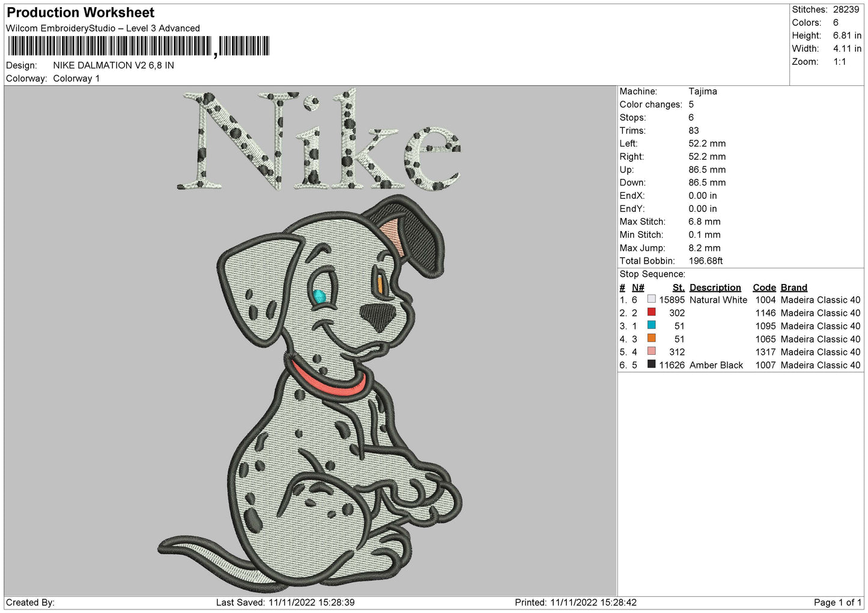Click the pink color swatch code 1317
This screenshot has height=613, width=868.
[651, 351]
